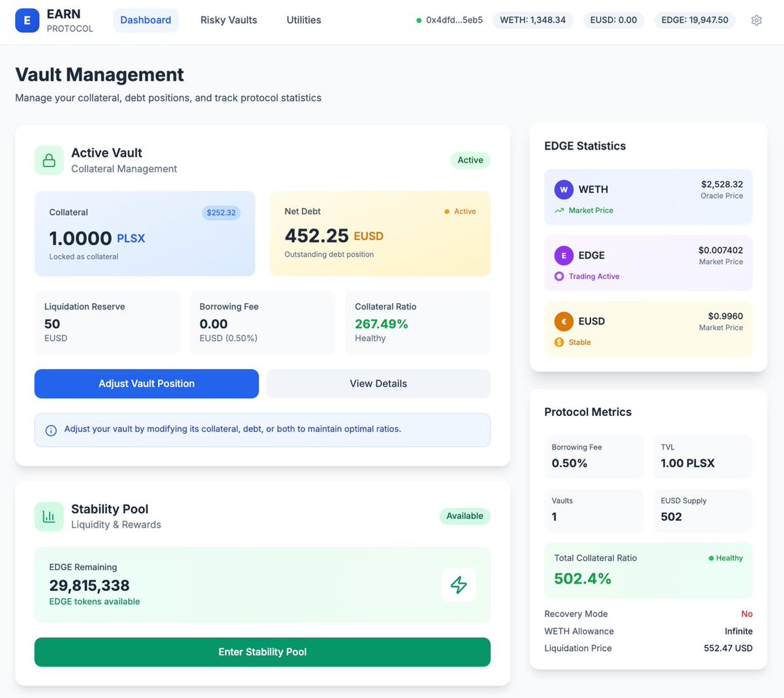Image resolution: width=784 pixels, height=698 pixels.
Task: Click the lock icon beside Active Vault
Action: pyautogui.click(x=49, y=161)
